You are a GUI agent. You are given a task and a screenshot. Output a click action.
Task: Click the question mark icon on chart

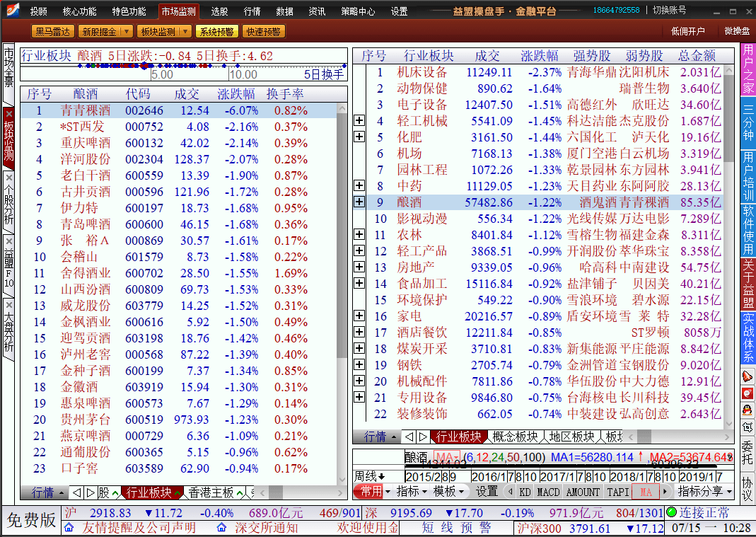tap(730, 457)
